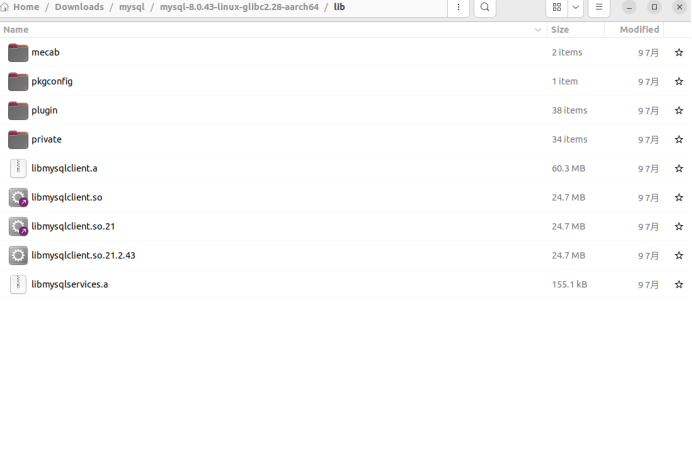Go to the Downloads breadcrumb
Screen dimensions: 692x454
pos(79,7)
